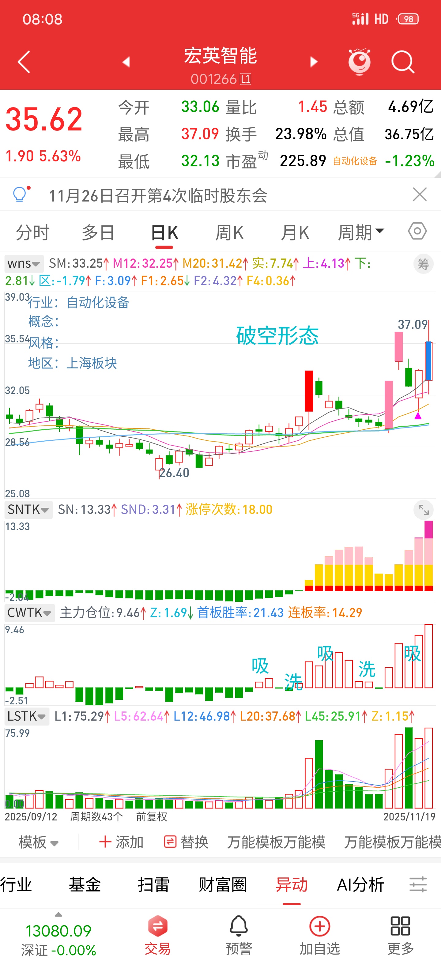Open the 更多 more grid icon

coord(400,936)
